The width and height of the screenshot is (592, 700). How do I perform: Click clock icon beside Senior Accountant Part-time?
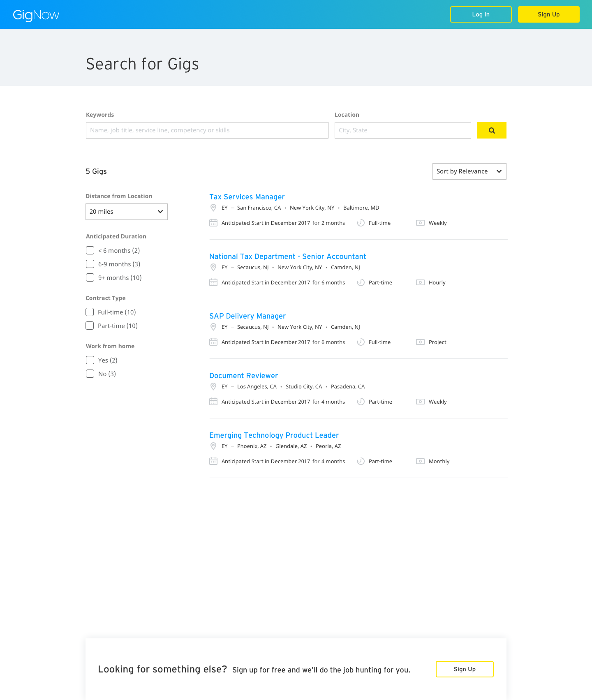[x=361, y=282]
